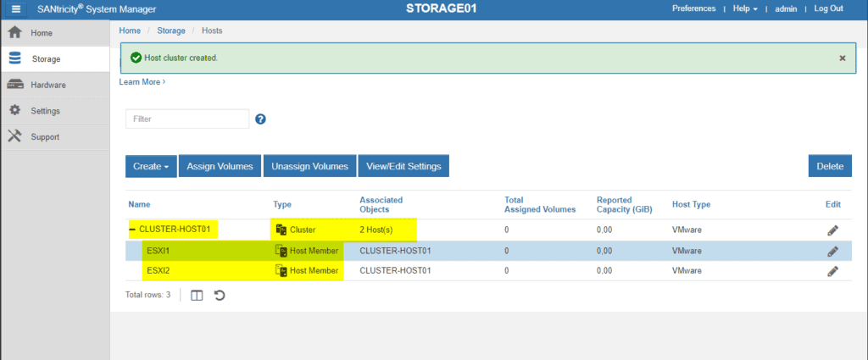The image size is (868, 360).
Task: Click the admin user link
Action: click(x=786, y=8)
